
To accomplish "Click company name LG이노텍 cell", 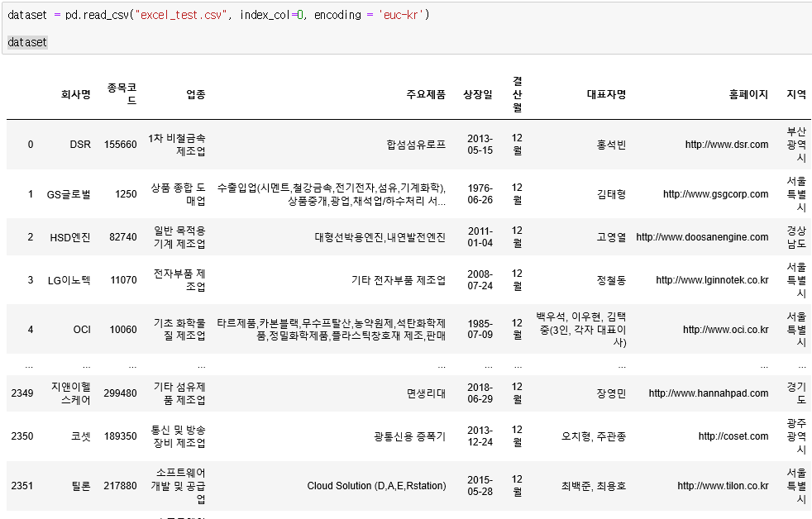I will pyautogui.click(x=69, y=280).
